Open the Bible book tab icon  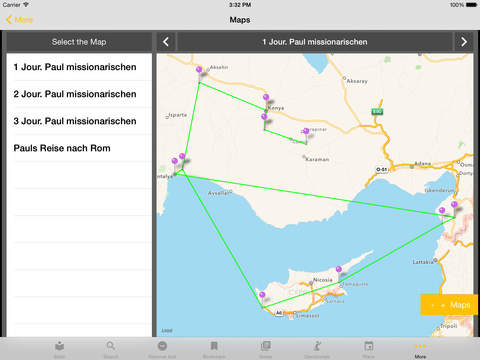pyautogui.click(x=60, y=346)
